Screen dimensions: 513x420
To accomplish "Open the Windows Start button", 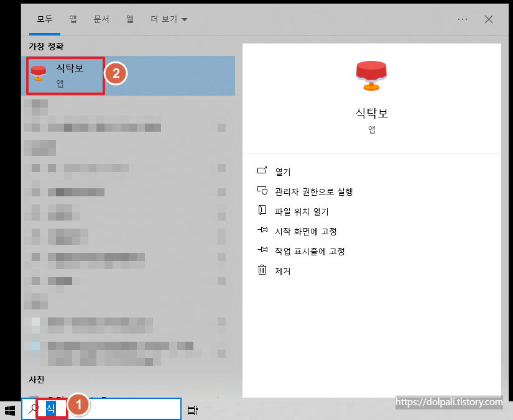I will click(x=10, y=409).
